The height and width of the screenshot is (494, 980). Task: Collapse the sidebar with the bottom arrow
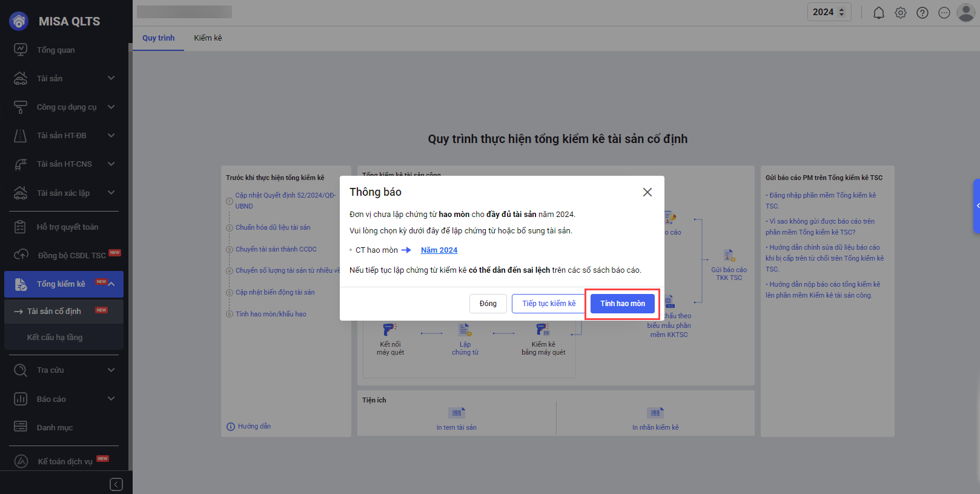click(116, 484)
